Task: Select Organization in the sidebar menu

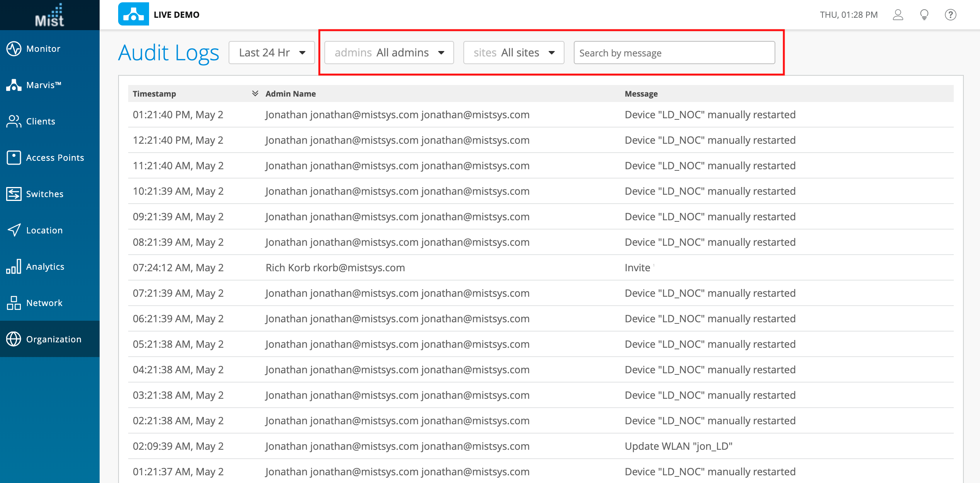Action: coord(53,339)
